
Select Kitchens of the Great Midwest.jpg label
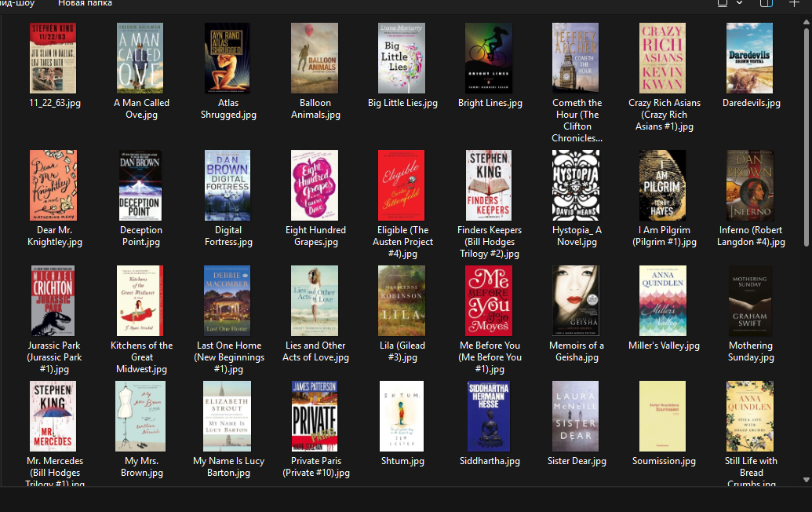(141, 357)
